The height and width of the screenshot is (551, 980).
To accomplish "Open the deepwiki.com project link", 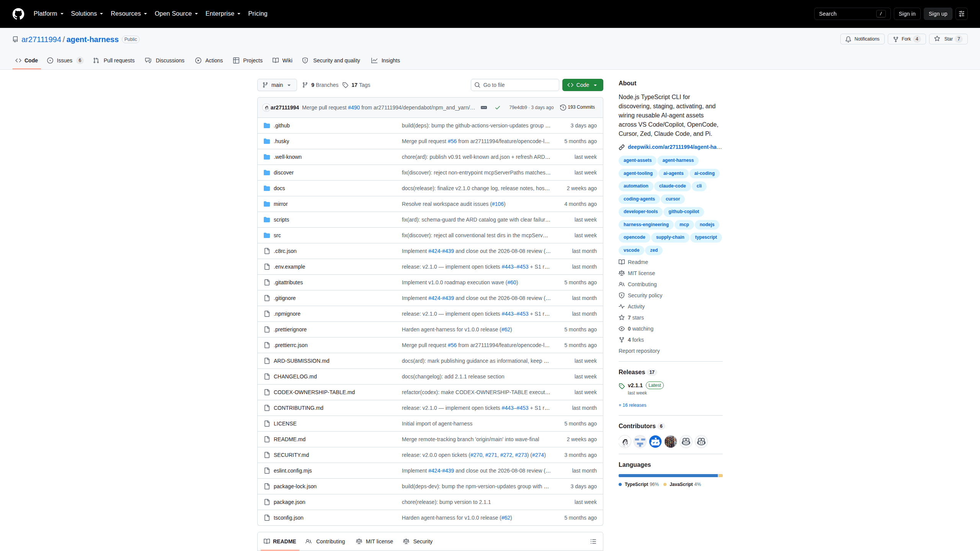I will tap(675, 147).
